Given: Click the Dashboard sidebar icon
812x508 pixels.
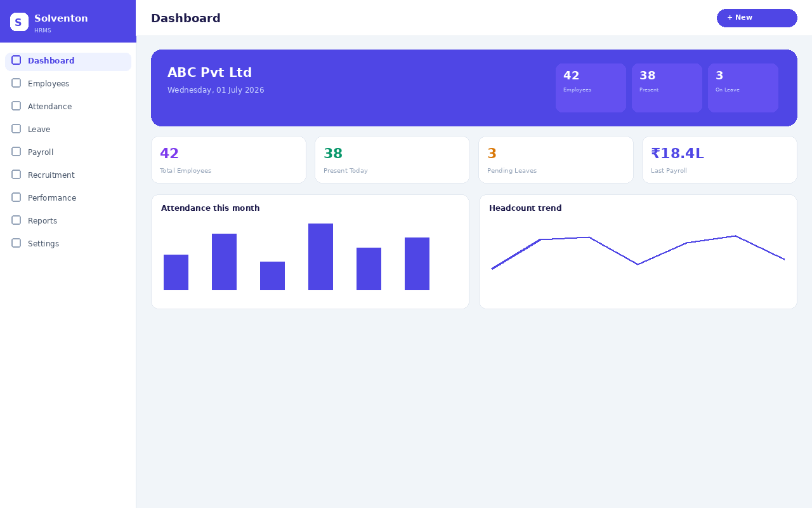Looking at the screenshot, I should click(16, 60).
